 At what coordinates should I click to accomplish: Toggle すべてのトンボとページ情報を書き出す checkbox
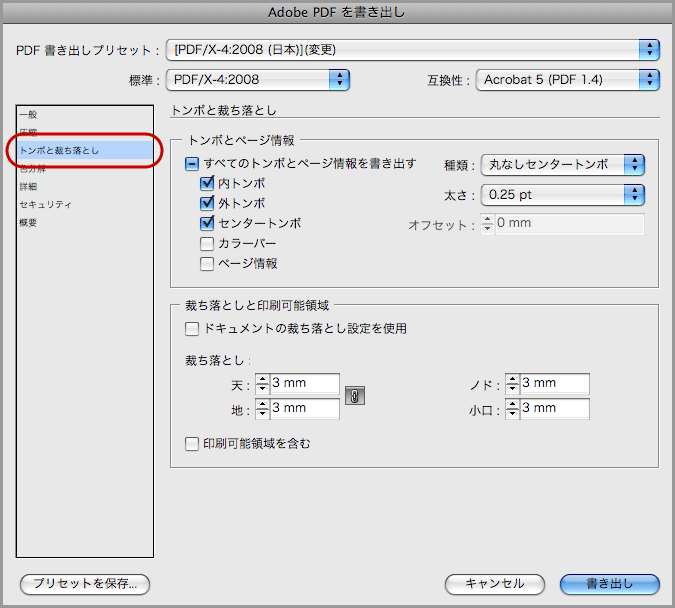[x=192, y=164]
